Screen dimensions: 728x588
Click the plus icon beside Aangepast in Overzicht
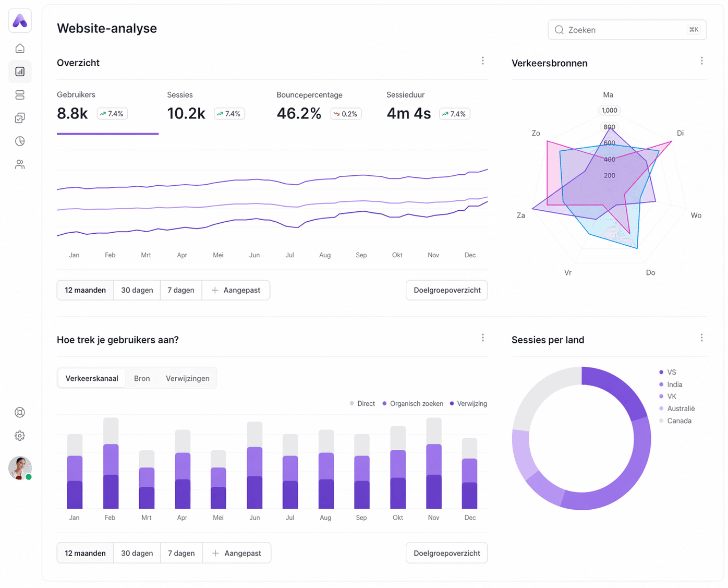point(215,291)
